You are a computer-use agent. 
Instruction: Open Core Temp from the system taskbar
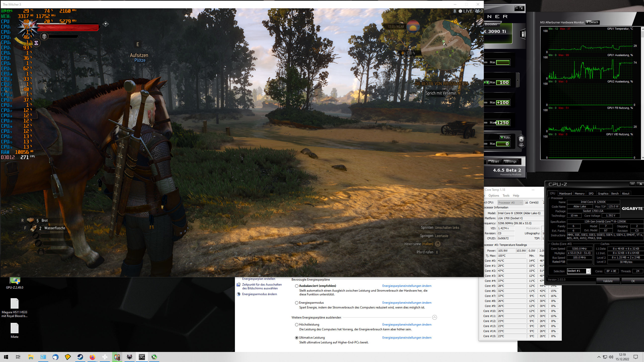[117, 357]
